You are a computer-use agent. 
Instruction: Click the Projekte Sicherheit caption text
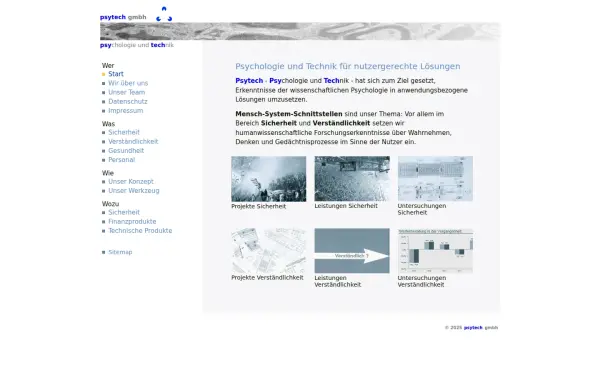(258, 207)
